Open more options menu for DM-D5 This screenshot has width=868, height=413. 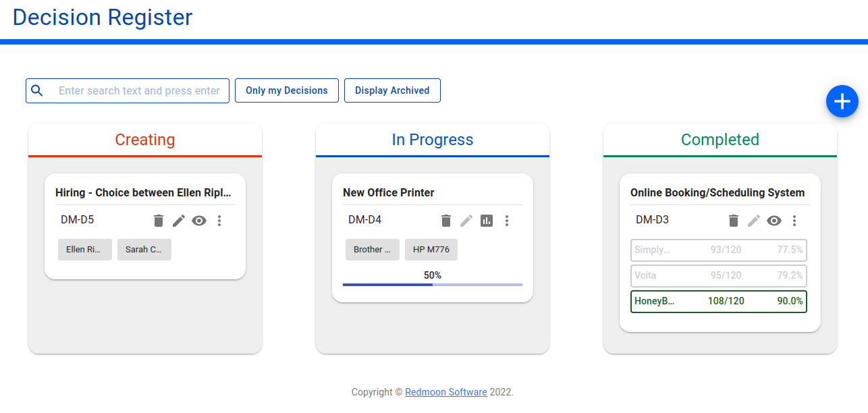pyautogui.click(x=219, y=221)
